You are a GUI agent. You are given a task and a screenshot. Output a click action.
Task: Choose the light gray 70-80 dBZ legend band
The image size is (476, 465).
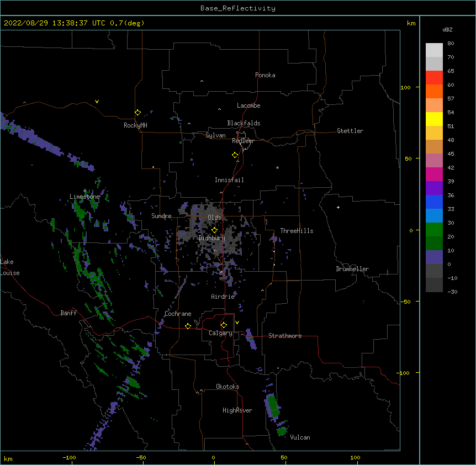pyautogui.click(x=434, y=50)
